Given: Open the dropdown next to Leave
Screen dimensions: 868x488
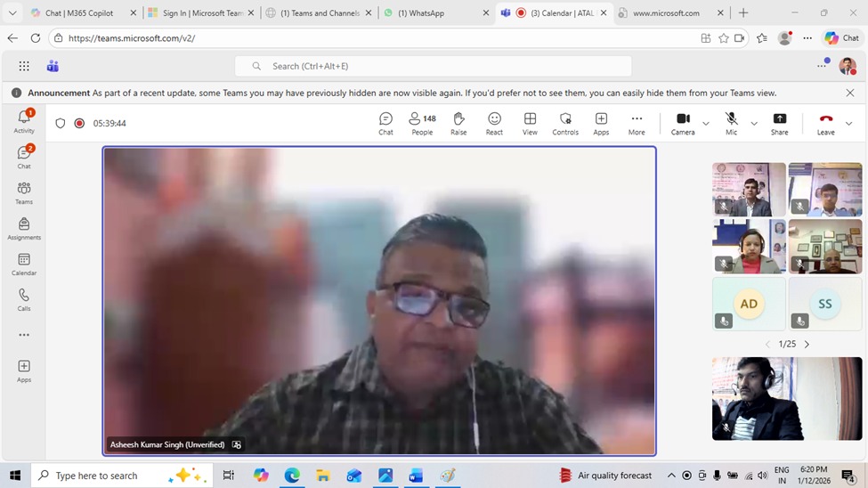Looking at the screenshot, I should [x=848, y=124].
